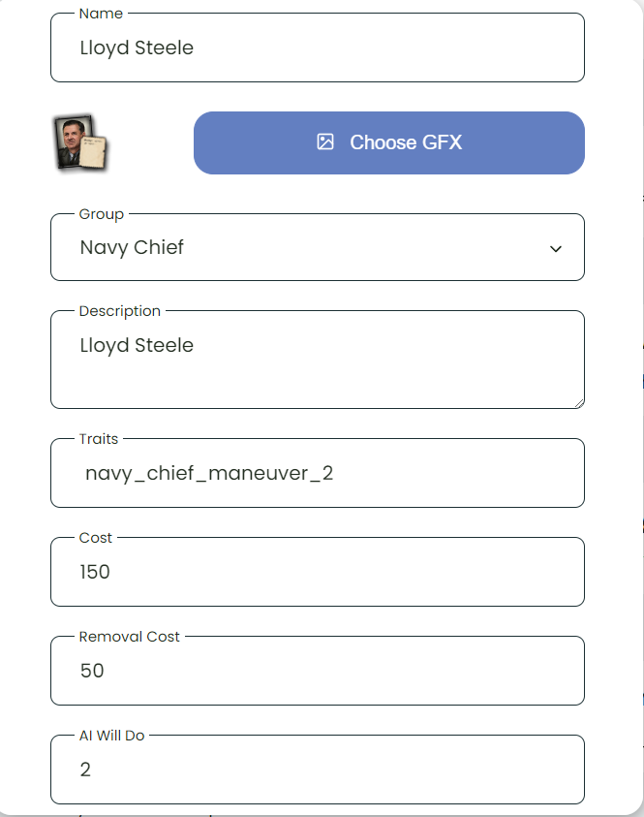Click the Removal Cost field showing 50
The height and width of the screenshot is (817, 644).
(318, 671)
